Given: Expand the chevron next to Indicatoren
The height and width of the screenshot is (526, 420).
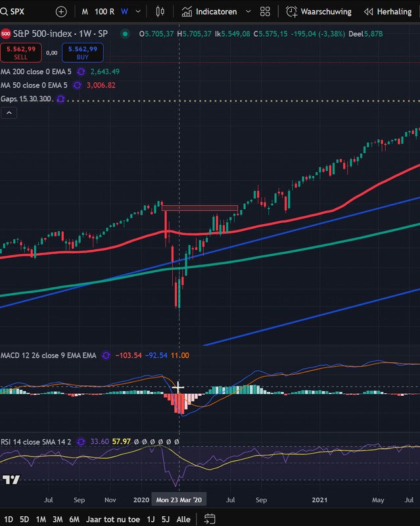Looking at the screenshot, I should 248,12.
